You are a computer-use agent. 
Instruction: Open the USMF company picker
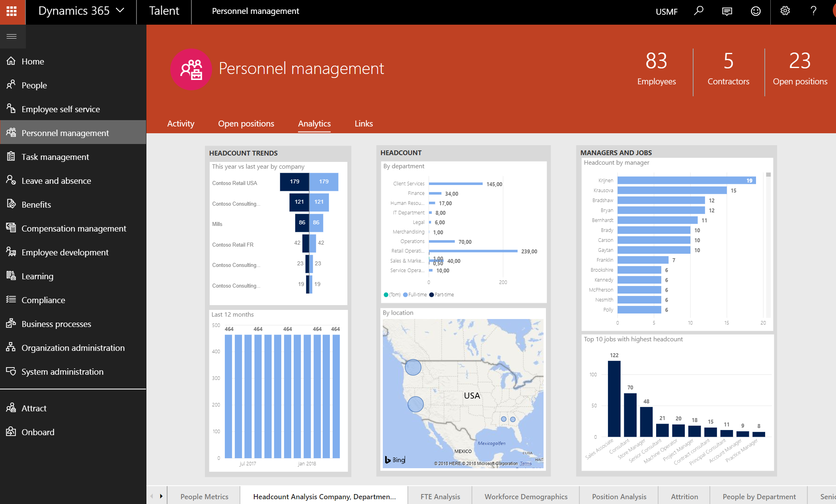pyautogui.click(x=666, y=12)
